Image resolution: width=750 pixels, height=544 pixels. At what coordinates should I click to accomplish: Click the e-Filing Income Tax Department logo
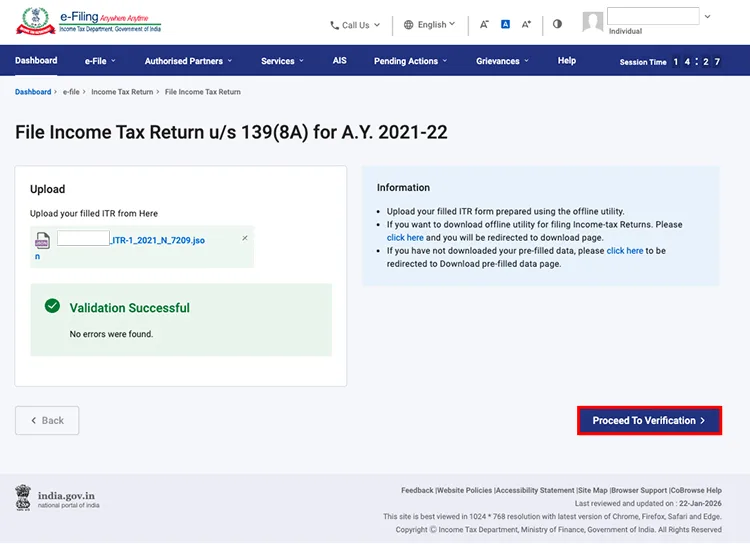[x=88, y=21]
